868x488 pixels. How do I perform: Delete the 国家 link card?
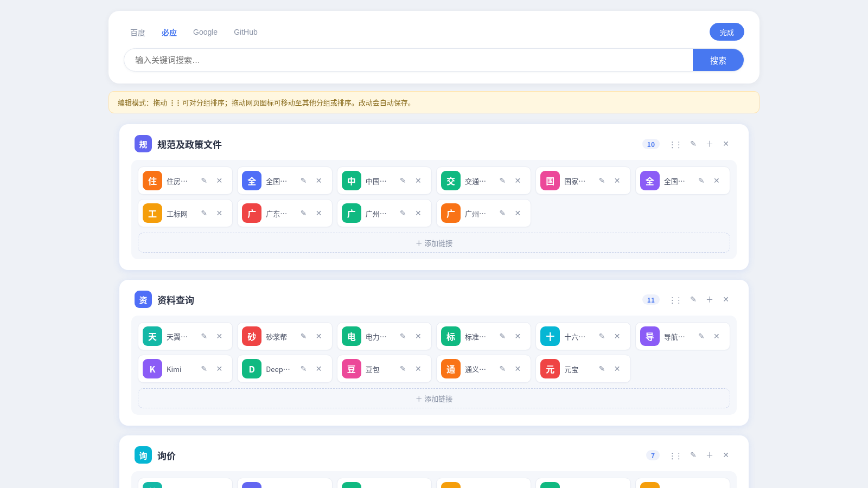pos(617,181)
